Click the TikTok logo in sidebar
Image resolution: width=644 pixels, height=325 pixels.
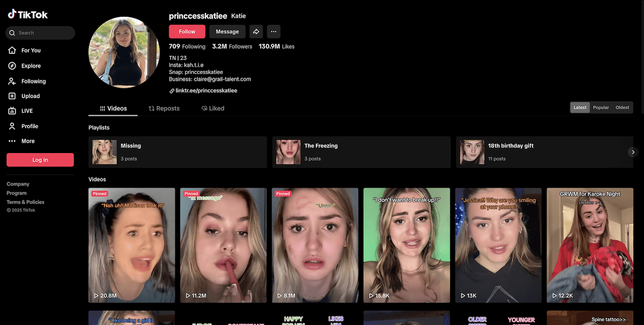coord(28,15)
